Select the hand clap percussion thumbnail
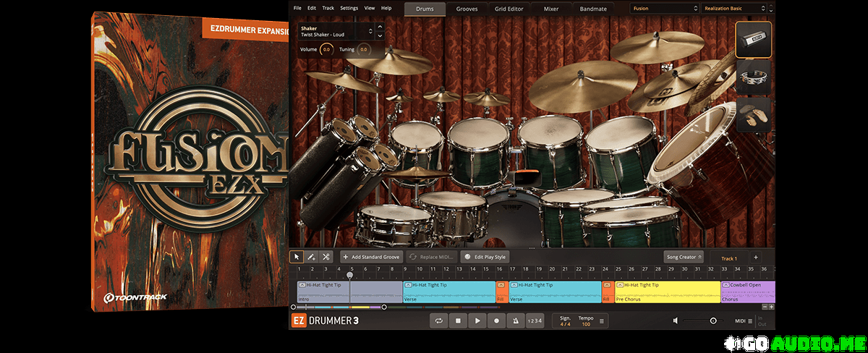The image size is (868, 353). coord(754,115)
